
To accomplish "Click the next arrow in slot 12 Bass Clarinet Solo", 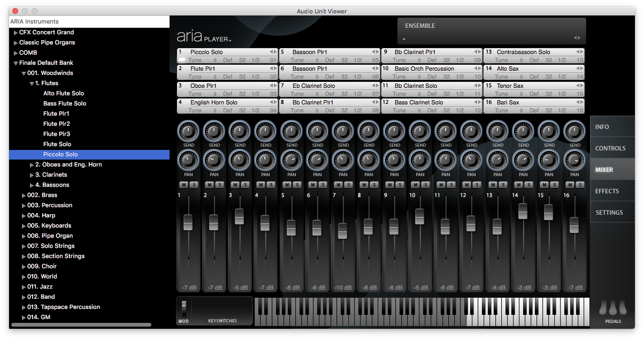I will tap(479, 102).
